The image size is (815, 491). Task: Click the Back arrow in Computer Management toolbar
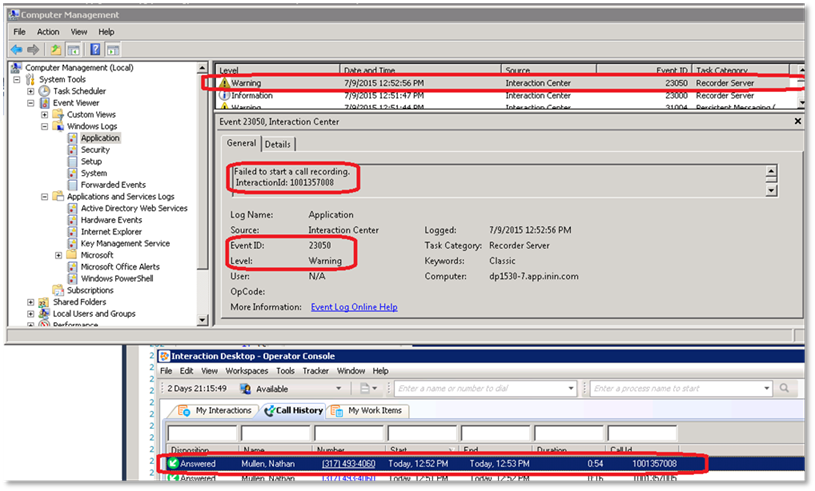pyautogui.click(x=17, y=50)
